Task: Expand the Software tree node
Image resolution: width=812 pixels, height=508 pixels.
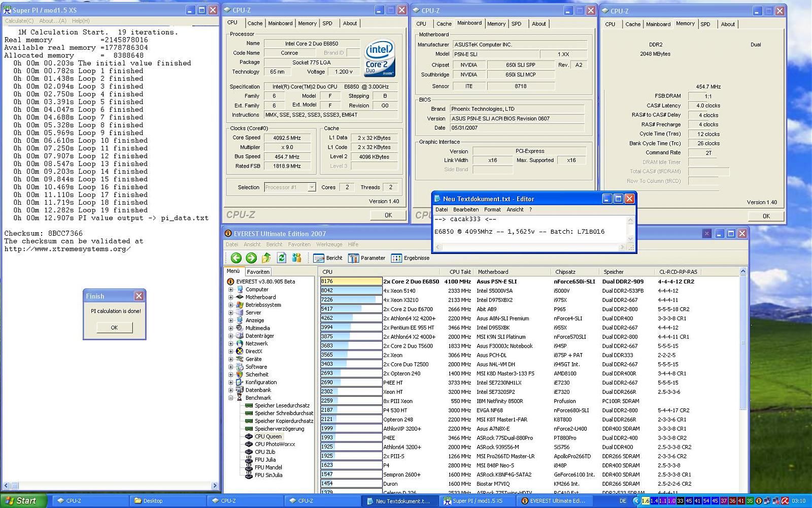Action: [x=231, y=367]
